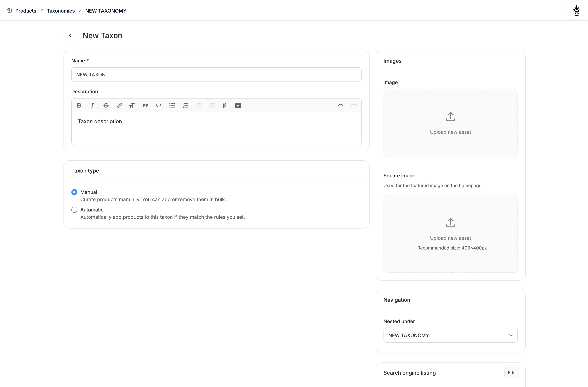Insert a blockquote with the quote icon
This screenshot has height=387, width=588.
coord(145,105)
